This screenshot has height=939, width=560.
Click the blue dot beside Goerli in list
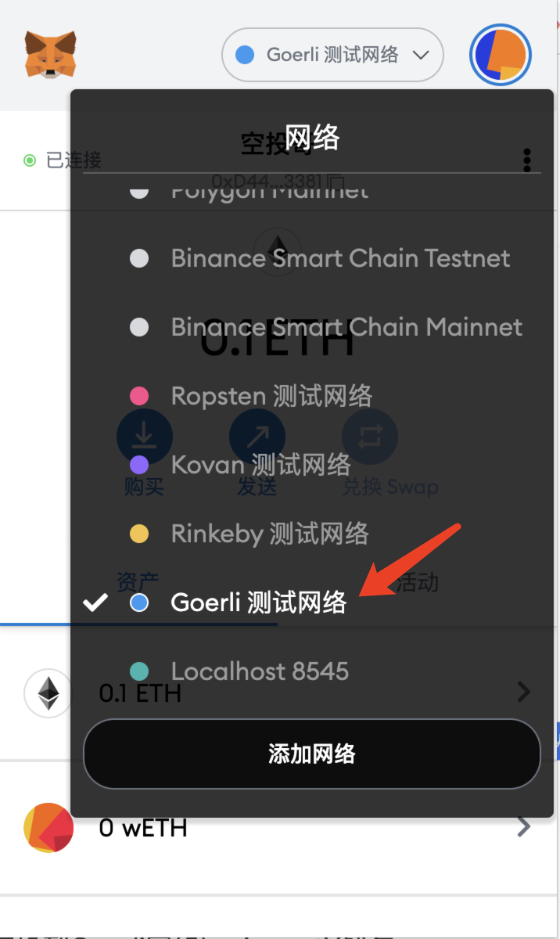coord(139,603)
